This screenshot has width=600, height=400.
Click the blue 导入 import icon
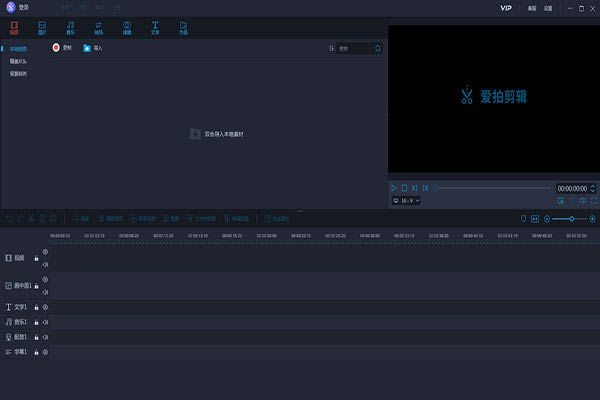87,47
